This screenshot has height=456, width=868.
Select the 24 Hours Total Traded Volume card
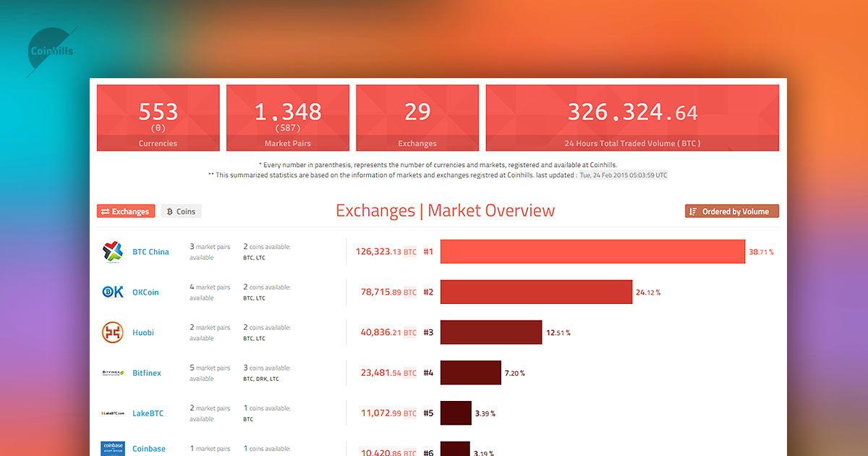[x=632, y=118]
